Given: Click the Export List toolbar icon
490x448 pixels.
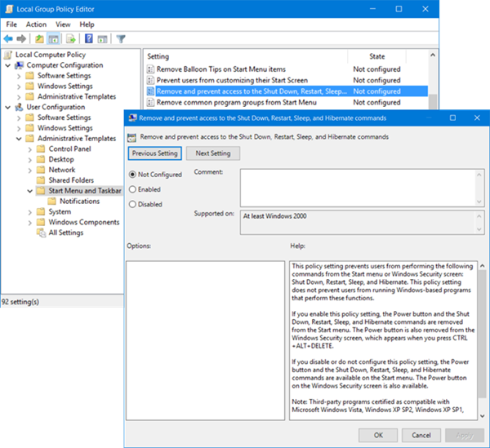Looking at the screenshot, I should click(71, 39).
